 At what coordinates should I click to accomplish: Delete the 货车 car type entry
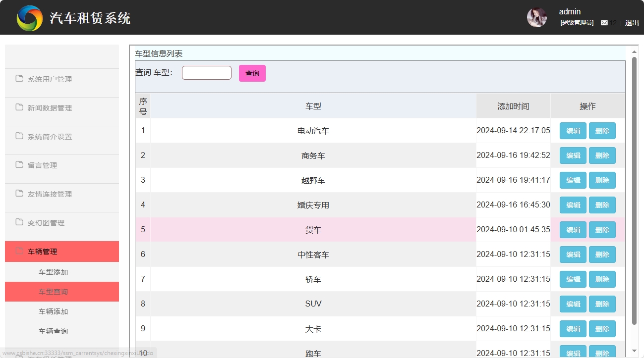tap(602, 229)
